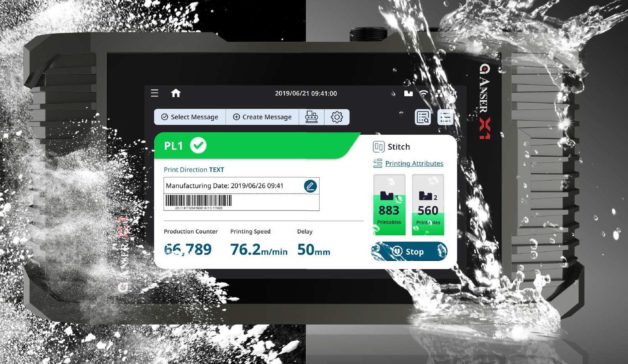Open the list view icon

(x=445, y=117)
